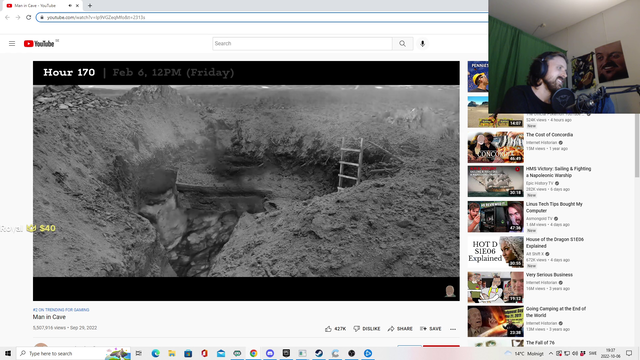This screenshot has width=640, height=360.
Task: Click the page vertical scrollbar
Action: pos(637,145)
